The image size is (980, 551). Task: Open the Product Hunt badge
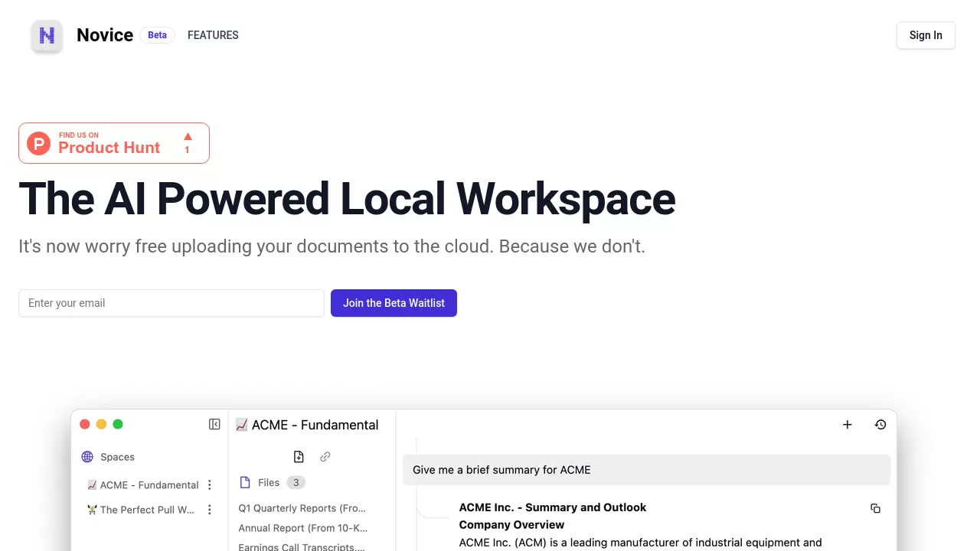tap(114, 143)
